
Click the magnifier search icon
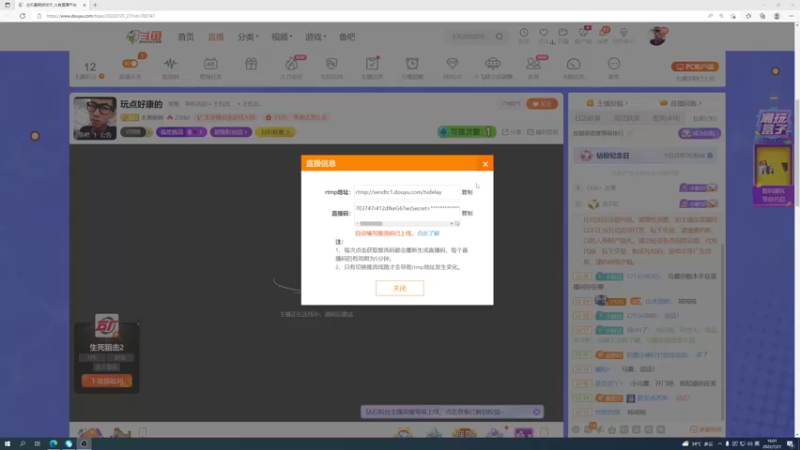pyautogui.click(x=499, y=37)
